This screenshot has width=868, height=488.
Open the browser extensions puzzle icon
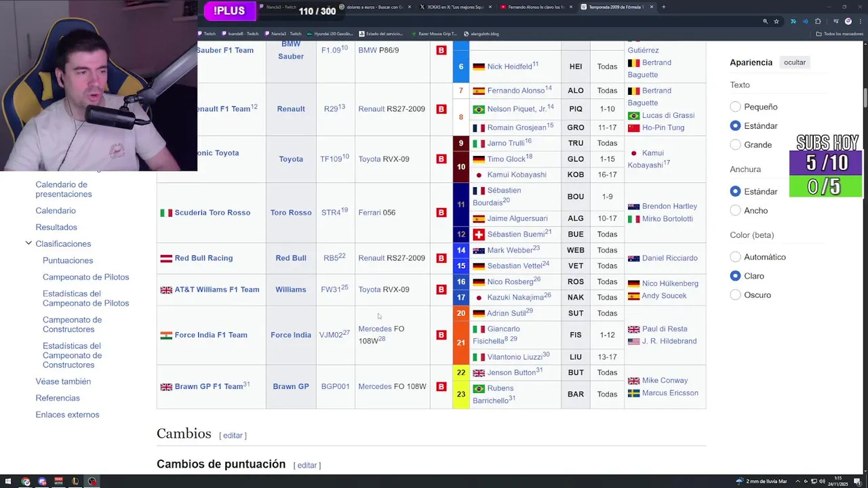tap(818, 21)
